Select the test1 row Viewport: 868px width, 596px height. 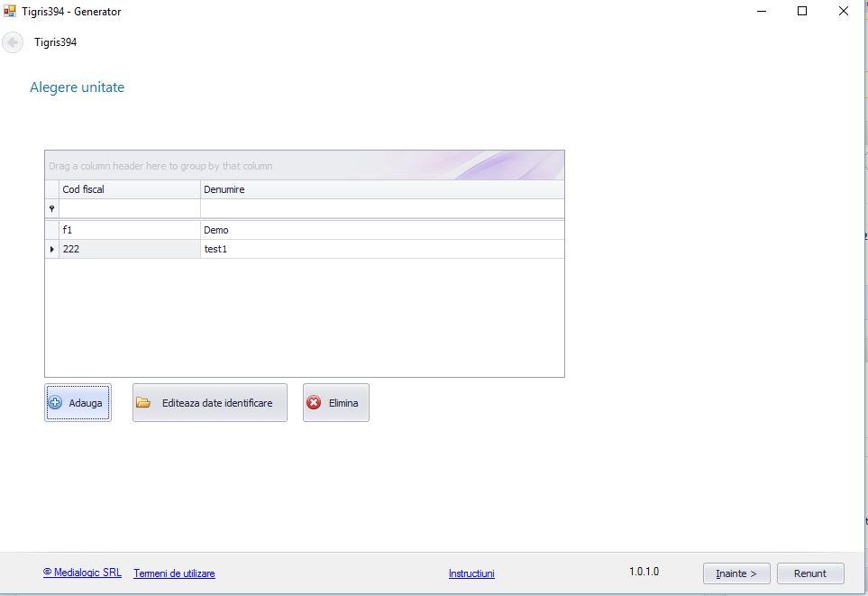click(216, 249)
